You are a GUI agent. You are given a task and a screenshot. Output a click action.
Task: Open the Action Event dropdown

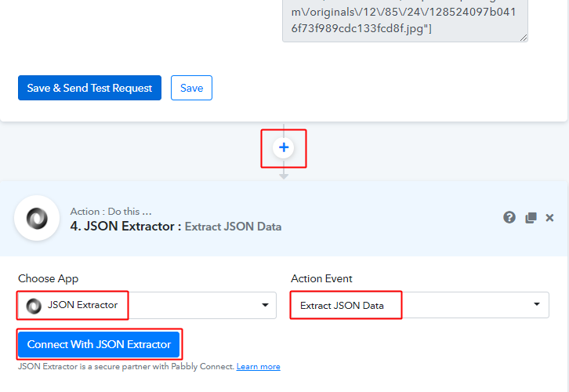420,305
